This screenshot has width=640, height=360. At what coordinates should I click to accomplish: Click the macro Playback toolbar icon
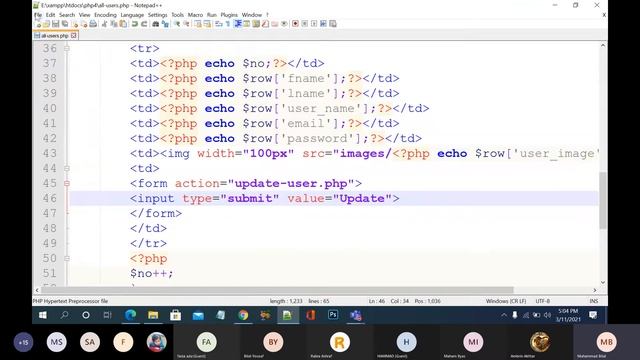coord(314,24)
